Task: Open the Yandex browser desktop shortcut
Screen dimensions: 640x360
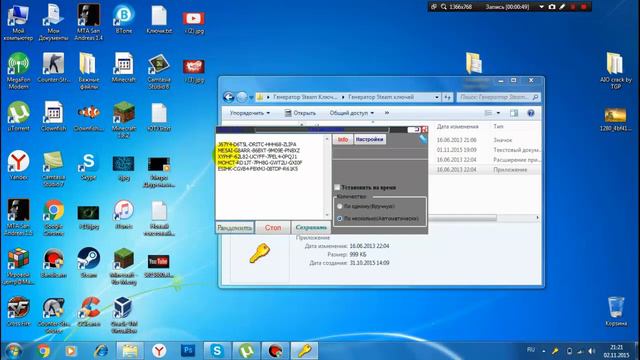Action: coord(18,165)
